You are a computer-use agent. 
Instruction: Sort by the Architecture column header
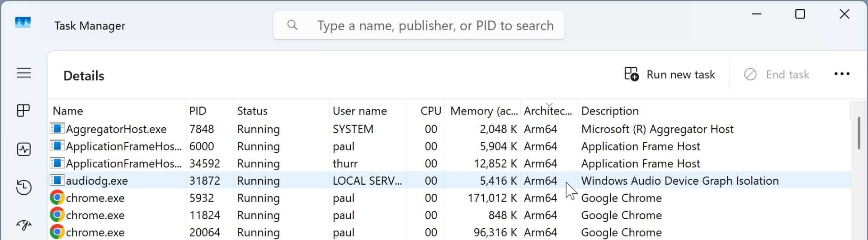[548, 111]
